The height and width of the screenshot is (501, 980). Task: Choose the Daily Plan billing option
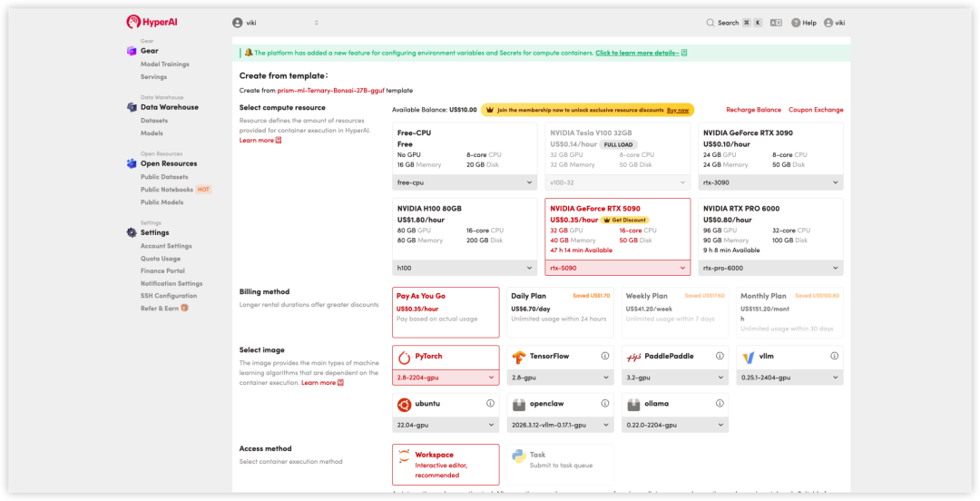[x=560, y=312]
